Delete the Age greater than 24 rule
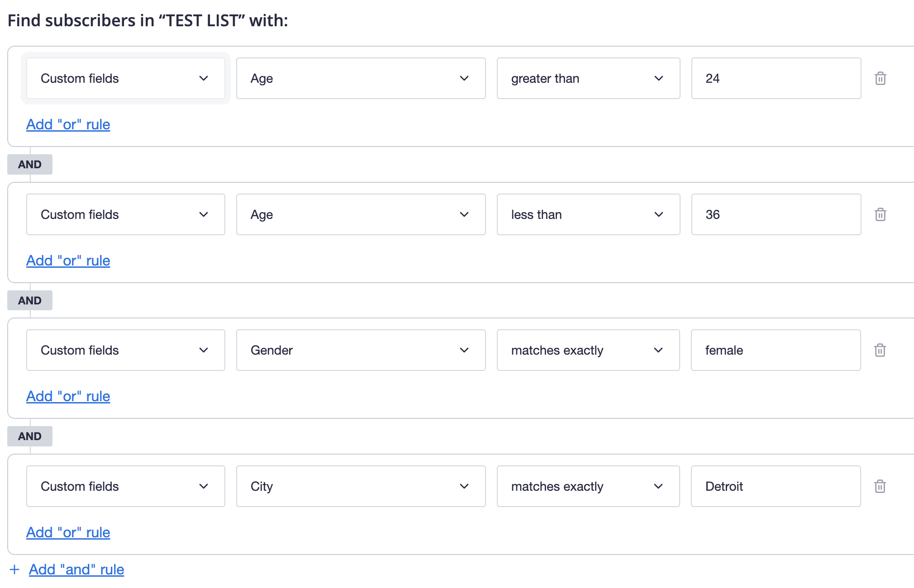Screen dimensions: 914x588 click(881, 78)
